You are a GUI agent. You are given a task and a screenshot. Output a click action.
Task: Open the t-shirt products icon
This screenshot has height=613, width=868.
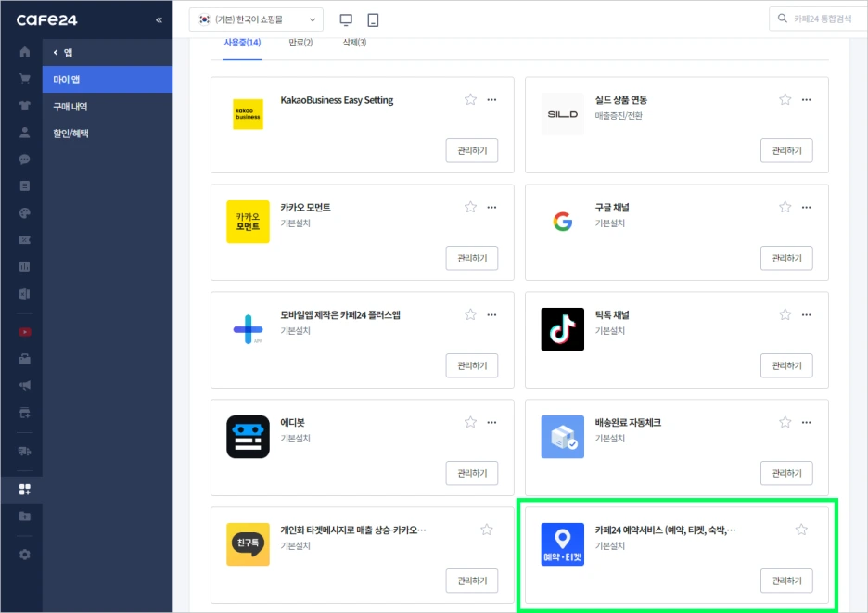tap(24, 106)
